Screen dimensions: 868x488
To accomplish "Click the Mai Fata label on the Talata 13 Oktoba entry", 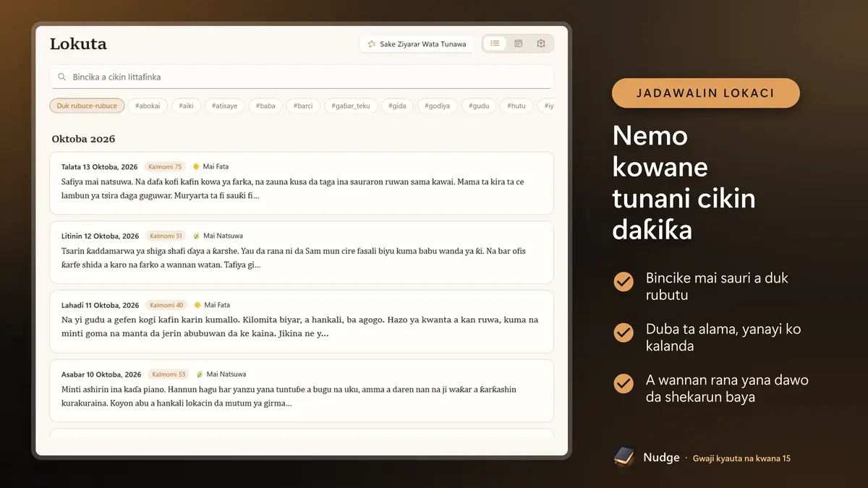I will coord(216,167).
